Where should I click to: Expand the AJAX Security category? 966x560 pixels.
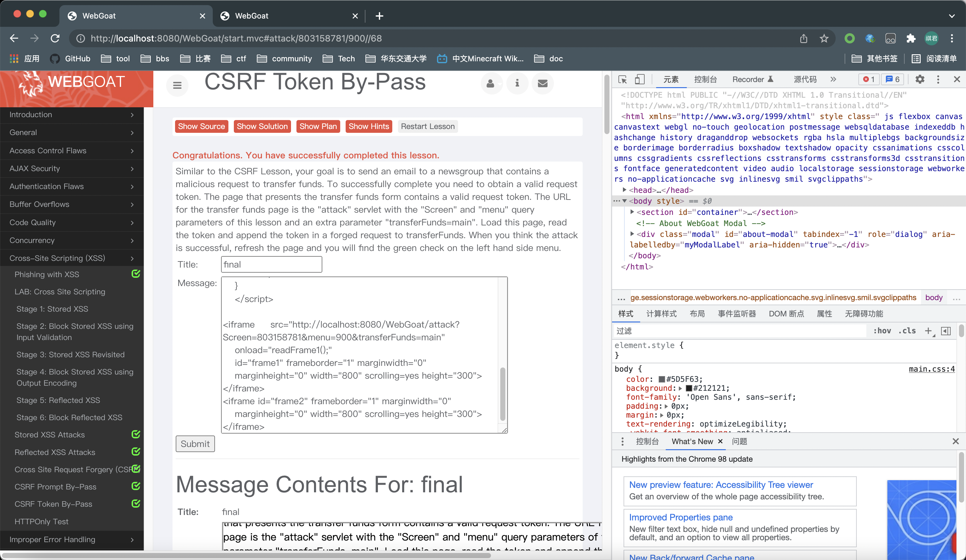click(x=72, y=169)
